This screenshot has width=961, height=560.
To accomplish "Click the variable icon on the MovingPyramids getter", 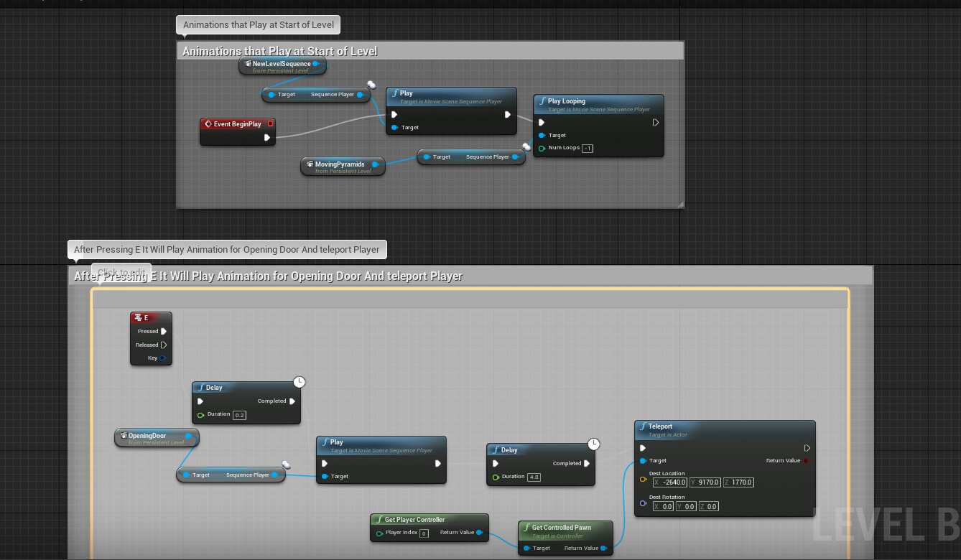I will (309, 164).
